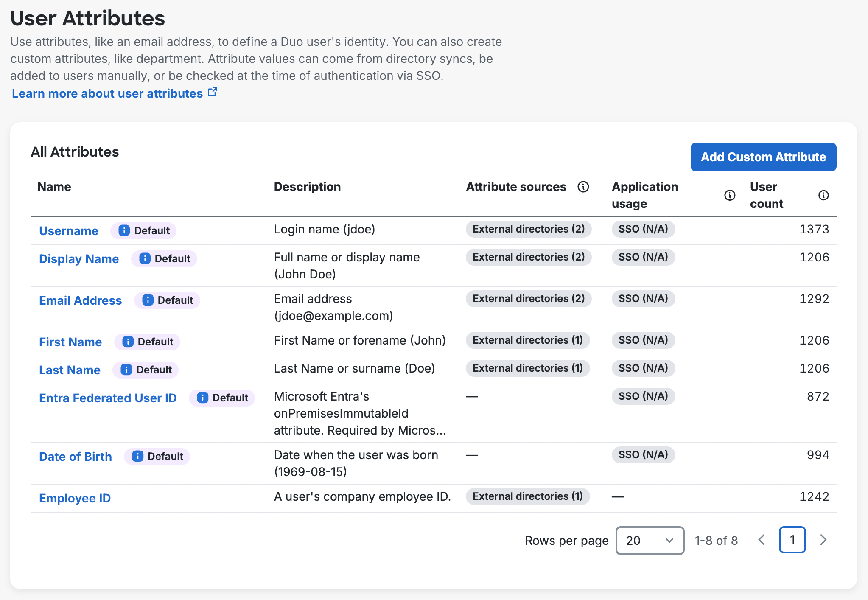Click External directories (2) badge for Username

(x=528, y=229)
